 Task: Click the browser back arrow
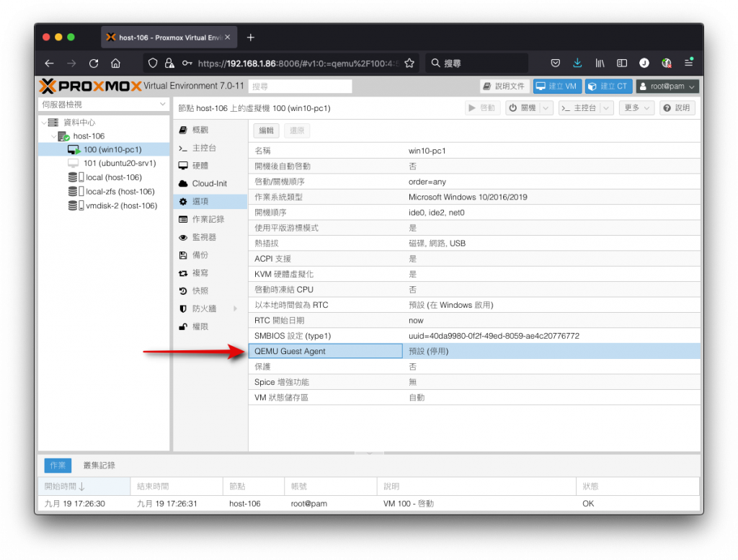(50, 63)
